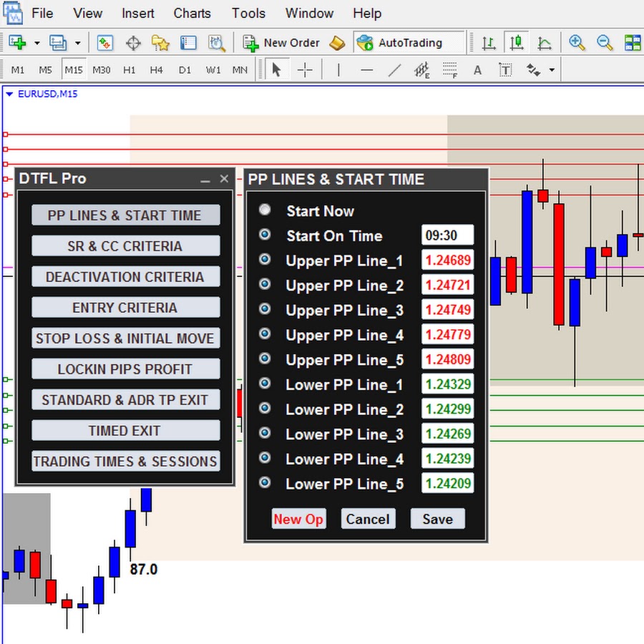Expand the EURUSD,M15 chart triangle

tap(9, 94)
